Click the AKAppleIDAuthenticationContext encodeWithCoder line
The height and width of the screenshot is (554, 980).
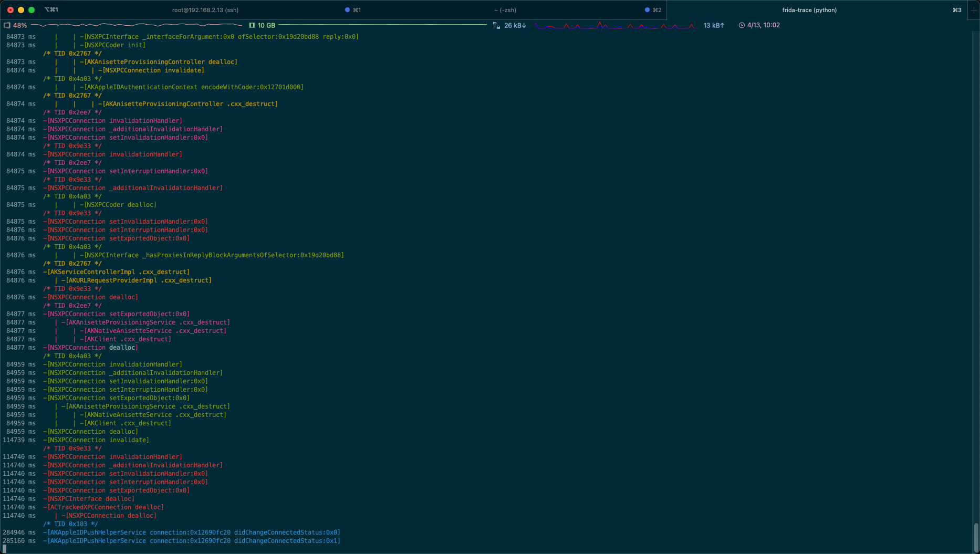pyautogui.click(x=192, y=87)
